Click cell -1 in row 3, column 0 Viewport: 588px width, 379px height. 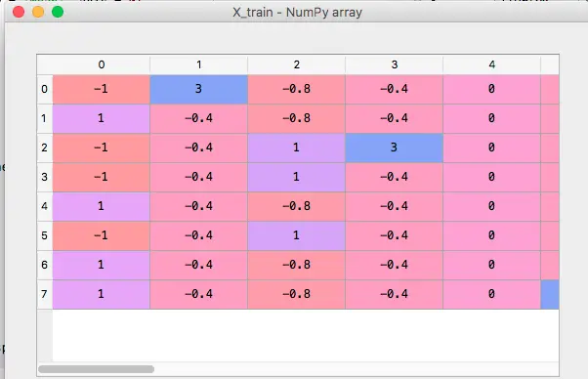tap(102, 177)
